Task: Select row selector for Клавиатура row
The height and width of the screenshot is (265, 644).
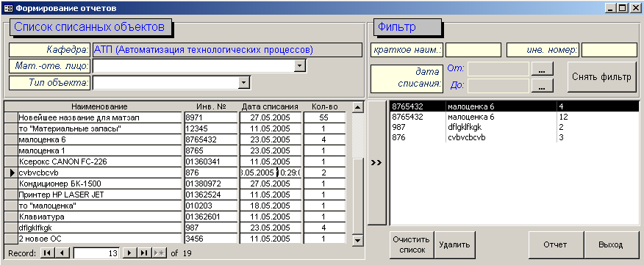Action: coord(11,217)
